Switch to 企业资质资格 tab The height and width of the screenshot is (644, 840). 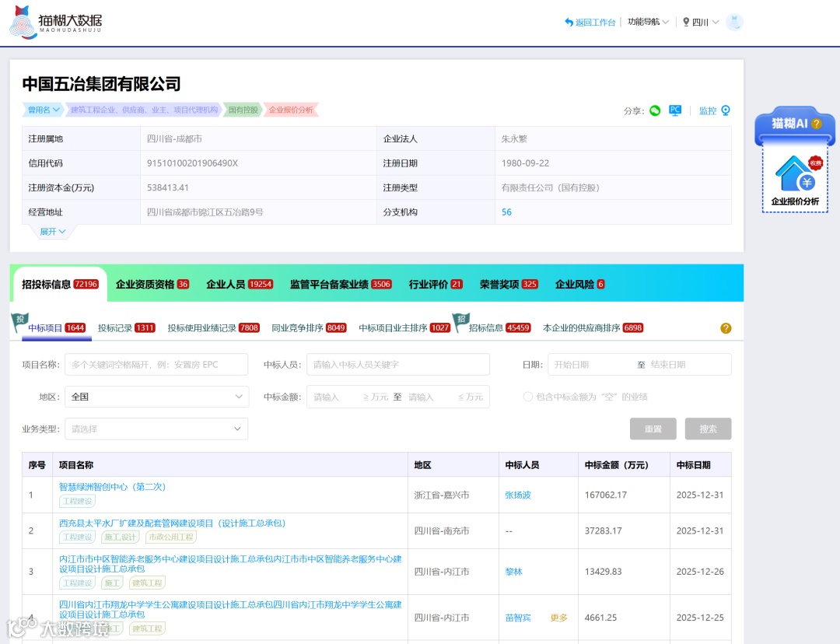click(x=152, y=284)
